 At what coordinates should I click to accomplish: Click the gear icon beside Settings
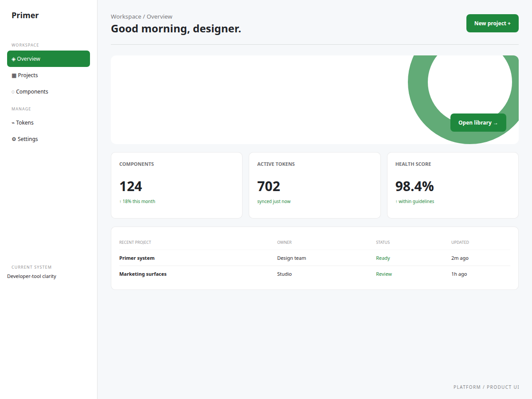[x=14, y=139]
